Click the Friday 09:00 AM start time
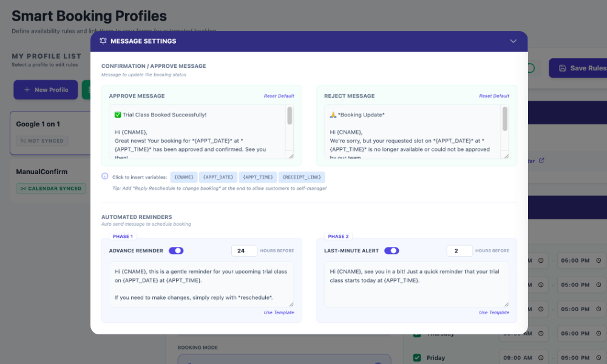Viewport: 607px width, 364px height. pos(524,358)
